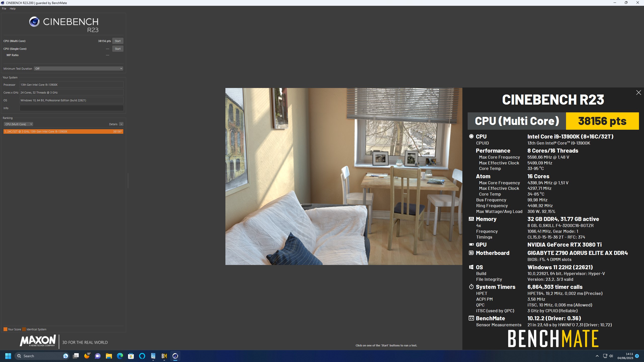The height and width of the screenshot is (362, 644).
Task: Select the orange ranking entry 24C/32T i9-13900K
Action: [x=63, y=131]
